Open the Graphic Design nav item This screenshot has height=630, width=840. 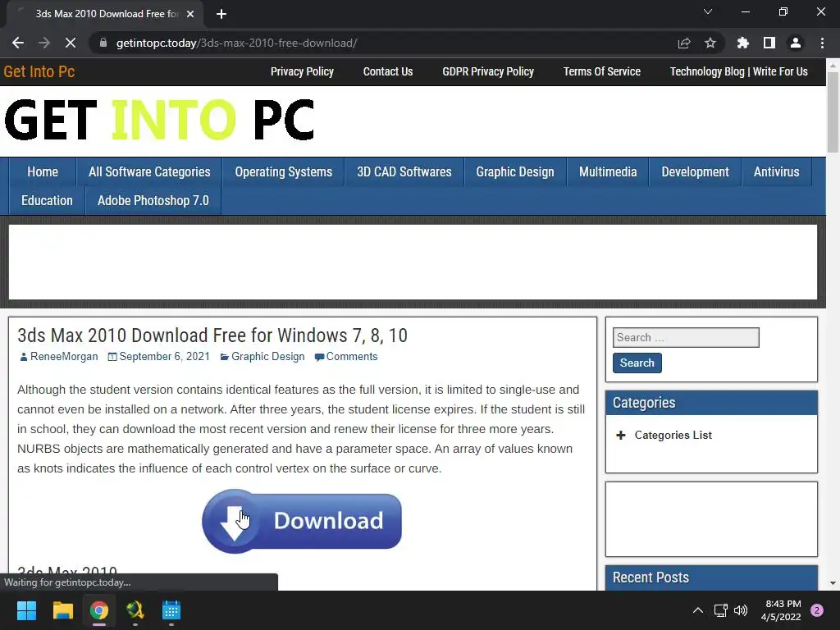(x=515, y=172)
